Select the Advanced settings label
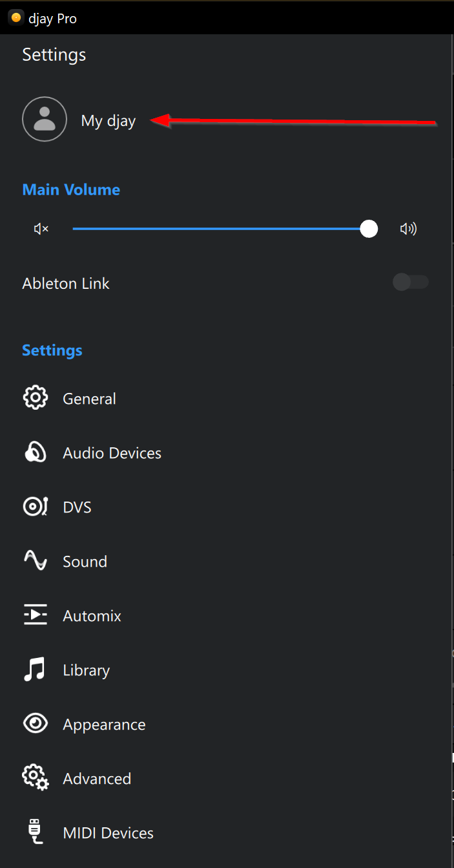 [x=97, y=779]
